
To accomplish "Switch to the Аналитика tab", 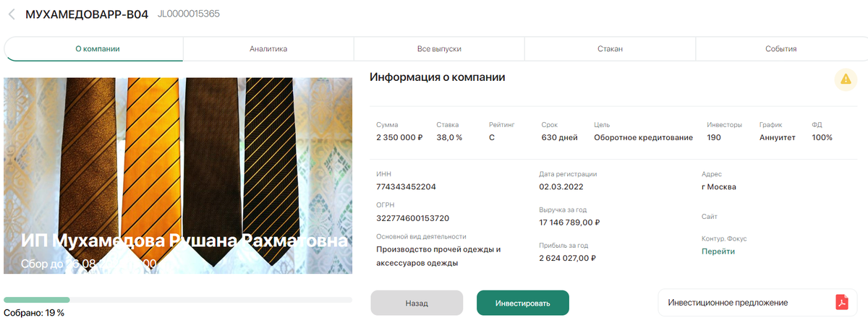I will [268, 49].
